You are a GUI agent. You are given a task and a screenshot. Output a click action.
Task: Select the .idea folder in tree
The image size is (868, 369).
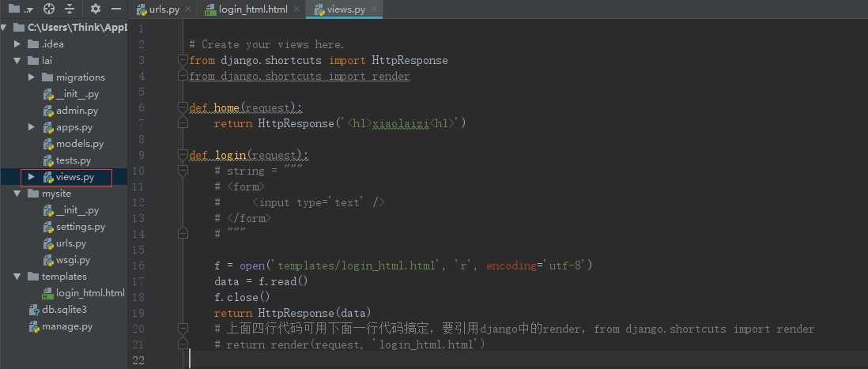click(53, 43)
